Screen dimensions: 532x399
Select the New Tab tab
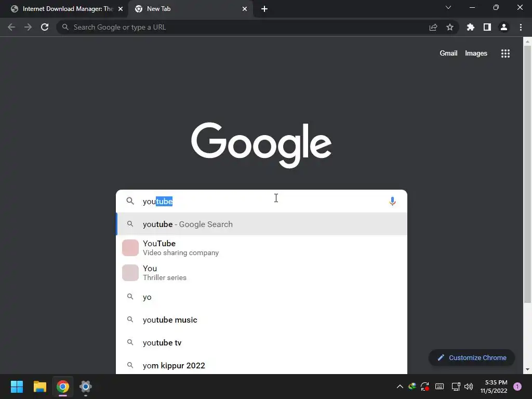(190, 9)
